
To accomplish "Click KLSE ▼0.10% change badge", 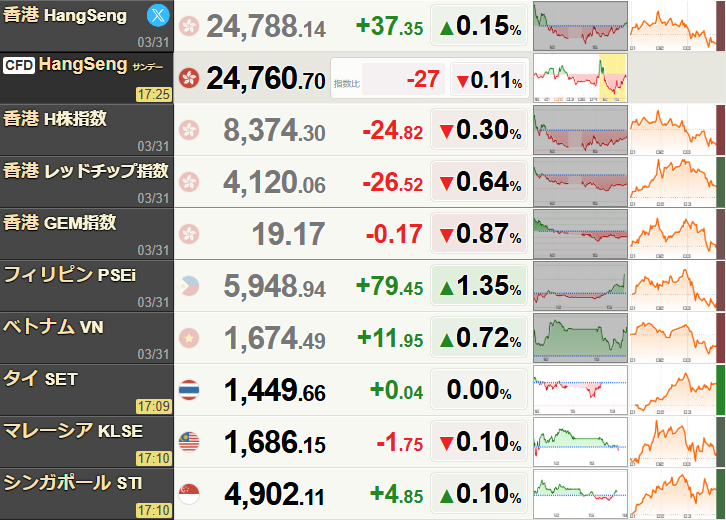I will pyautogui.click(x=479, y=441).
